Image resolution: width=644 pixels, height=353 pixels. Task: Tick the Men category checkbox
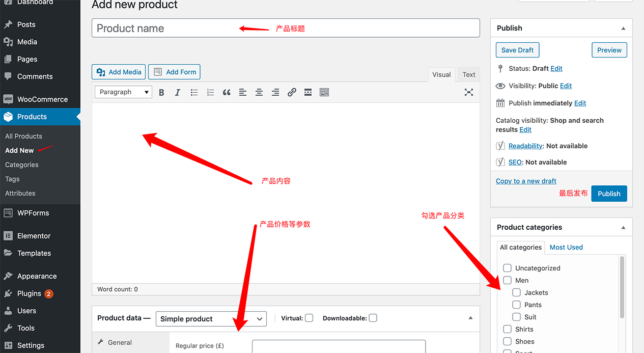[507, 280]
